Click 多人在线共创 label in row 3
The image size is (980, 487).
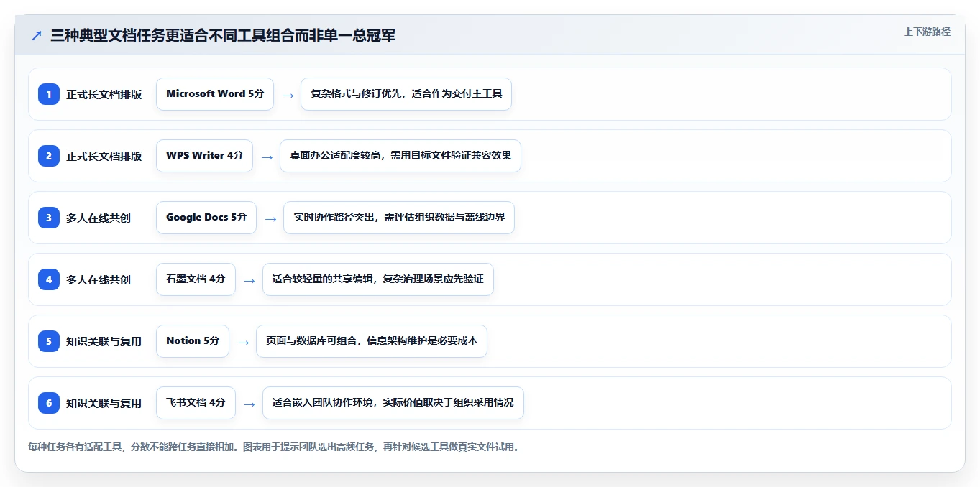pos(99,218)
